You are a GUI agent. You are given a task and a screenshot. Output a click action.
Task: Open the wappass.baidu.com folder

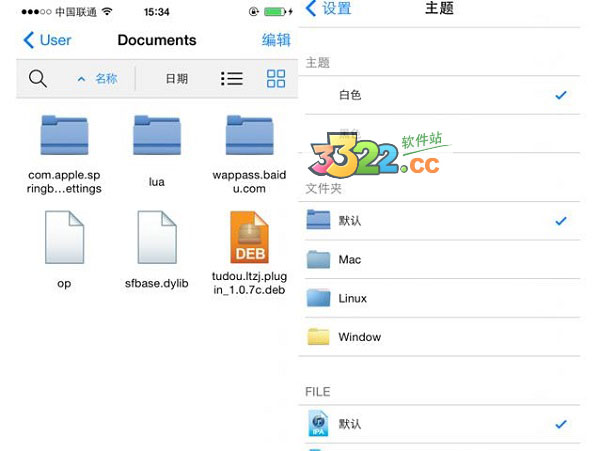click(249, 135)
